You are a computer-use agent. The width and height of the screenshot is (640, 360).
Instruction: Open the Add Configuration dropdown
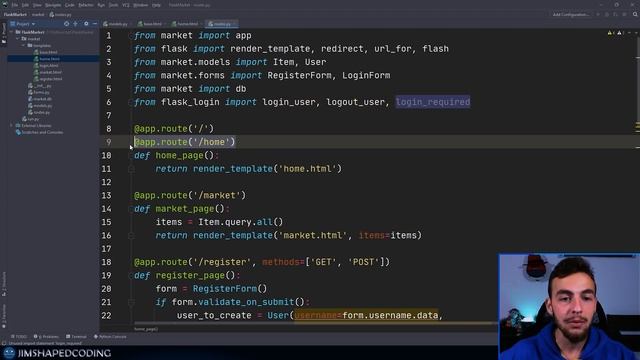tap(571, 14)
